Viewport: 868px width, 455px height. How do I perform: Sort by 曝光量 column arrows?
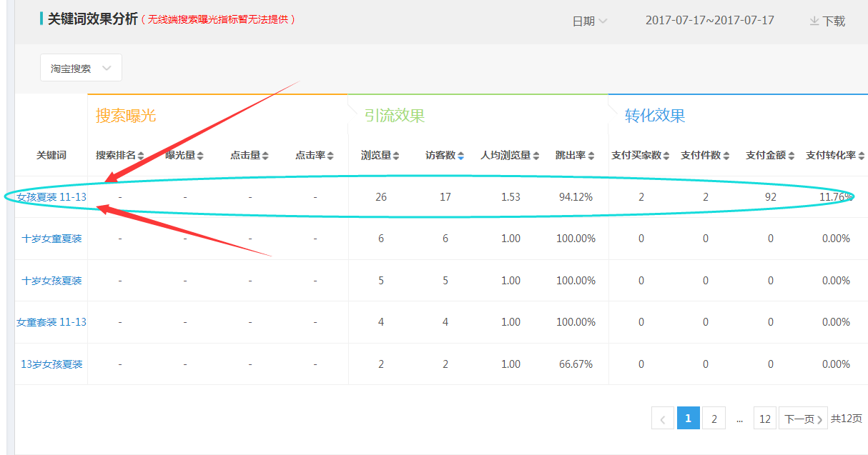point(200,156)
